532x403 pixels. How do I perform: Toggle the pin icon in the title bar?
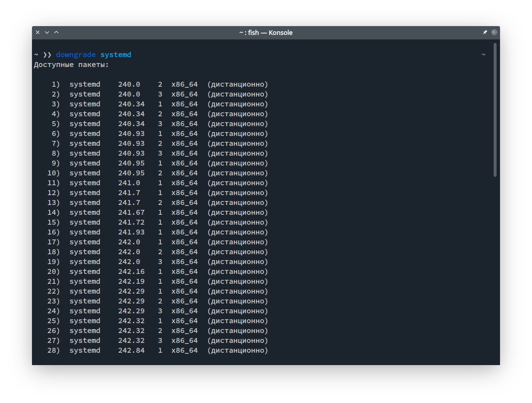tap(485, 32)
